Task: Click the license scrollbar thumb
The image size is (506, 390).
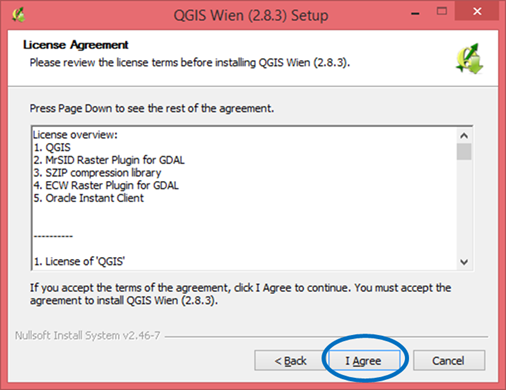Action: click(464, 152)
